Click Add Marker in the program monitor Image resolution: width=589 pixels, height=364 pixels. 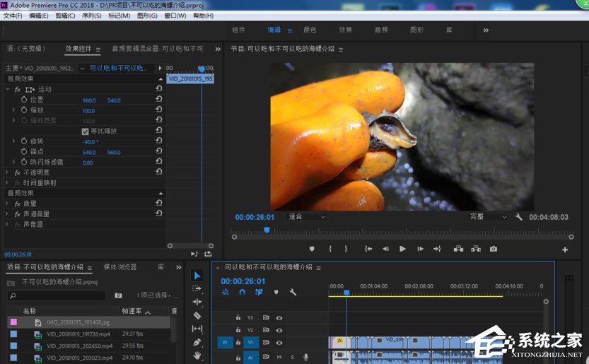[x=312, y=249]
